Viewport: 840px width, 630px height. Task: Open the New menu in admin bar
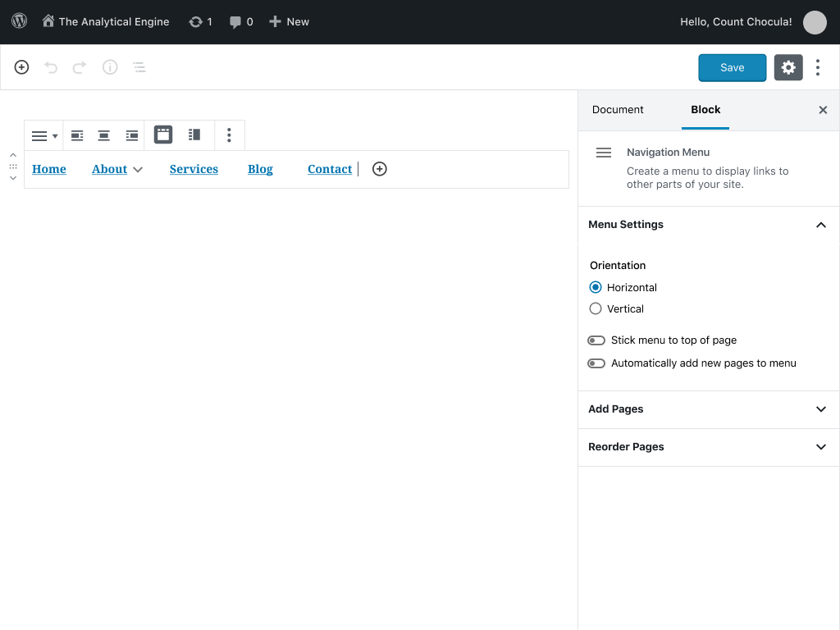pos(289,22)
